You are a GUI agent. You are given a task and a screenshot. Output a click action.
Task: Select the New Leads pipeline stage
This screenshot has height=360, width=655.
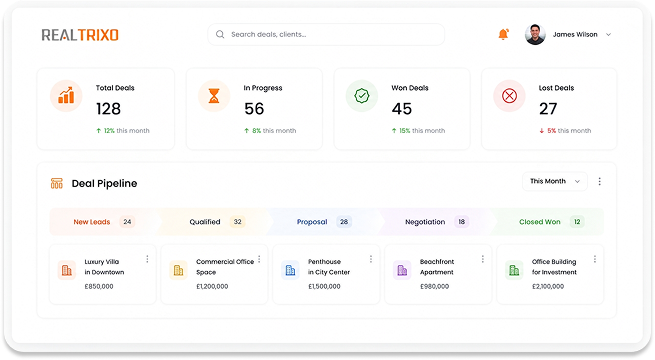tap(104, 222)
